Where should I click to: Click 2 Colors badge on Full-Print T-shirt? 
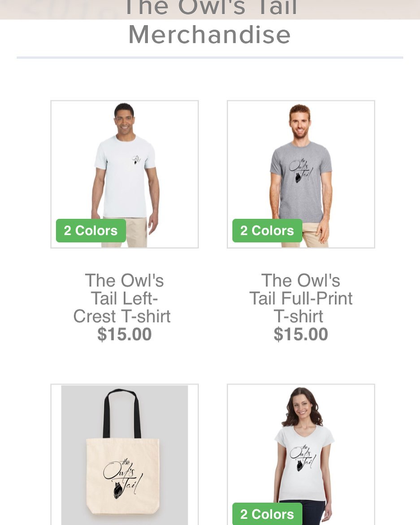tap(268, 231)
